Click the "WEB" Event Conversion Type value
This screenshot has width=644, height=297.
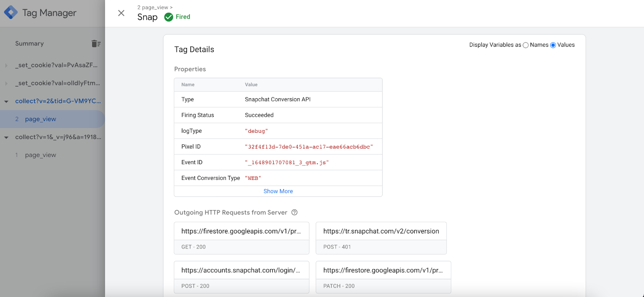click(x=253, y=178)
